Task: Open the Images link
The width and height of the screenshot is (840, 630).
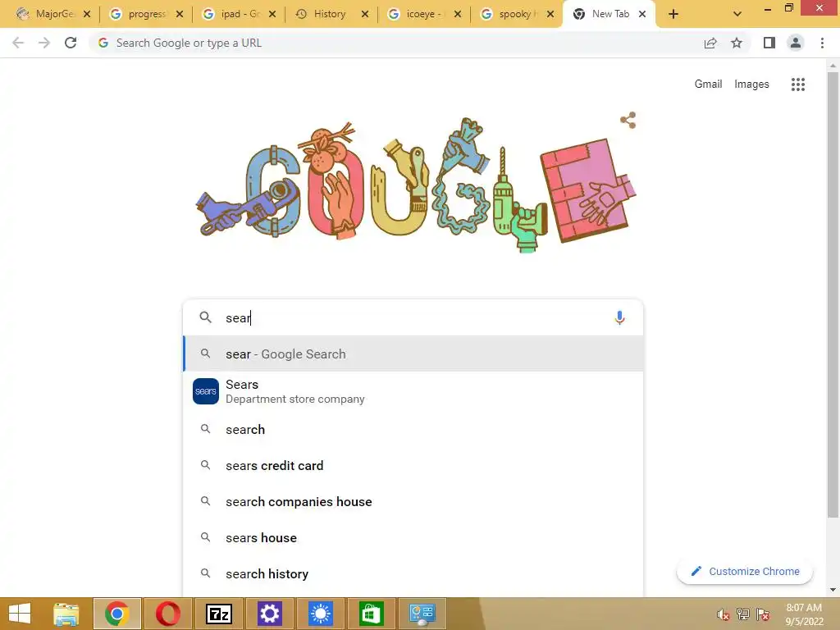Action: pos(751,84)
